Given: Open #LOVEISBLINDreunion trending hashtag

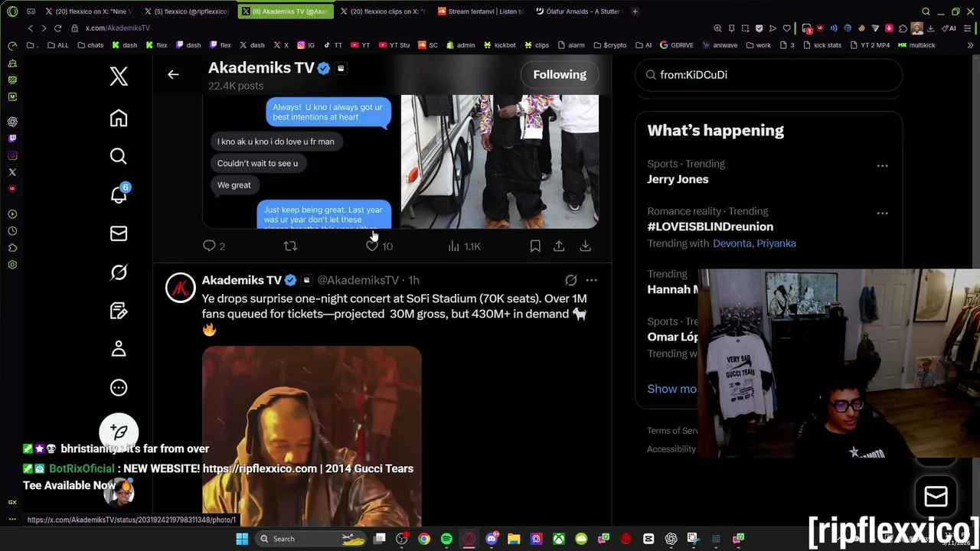Looking at the screenshot, I should coord(710,227).
